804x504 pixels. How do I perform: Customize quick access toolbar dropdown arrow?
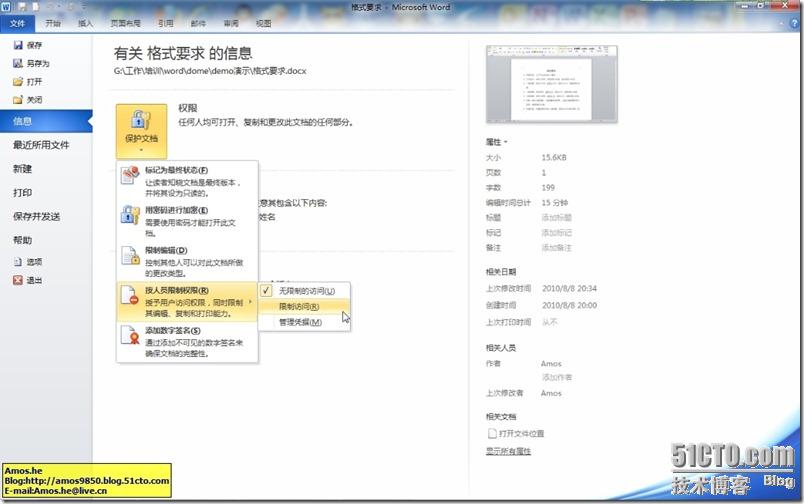point(83,7)
